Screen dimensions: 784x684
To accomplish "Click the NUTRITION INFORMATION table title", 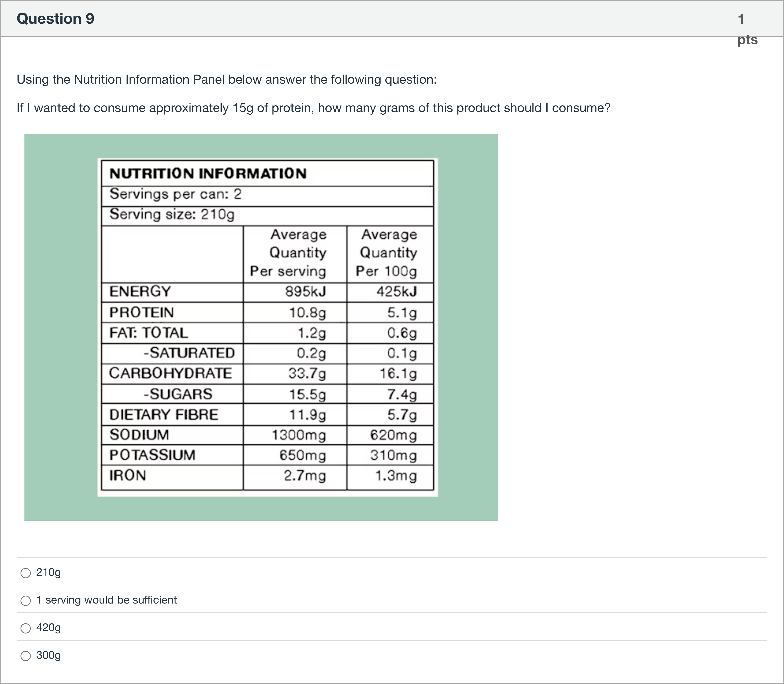I will coord(208,174).
